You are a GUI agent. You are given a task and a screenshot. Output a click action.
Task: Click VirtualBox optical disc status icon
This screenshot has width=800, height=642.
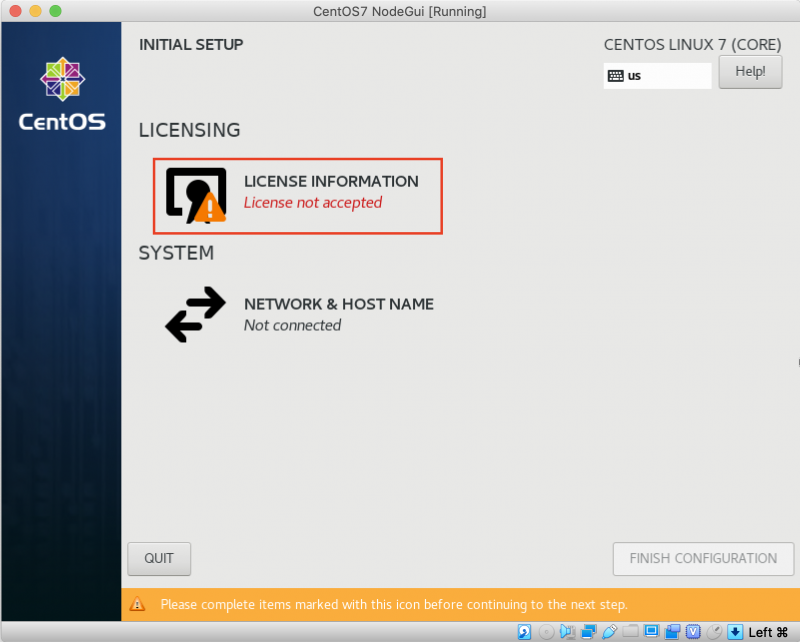coord(546,632)
